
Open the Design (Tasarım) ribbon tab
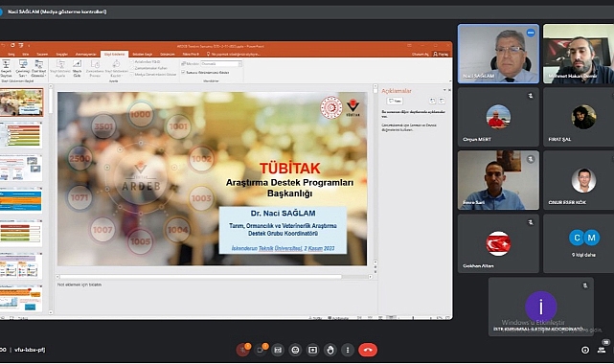tap(42, 54)
